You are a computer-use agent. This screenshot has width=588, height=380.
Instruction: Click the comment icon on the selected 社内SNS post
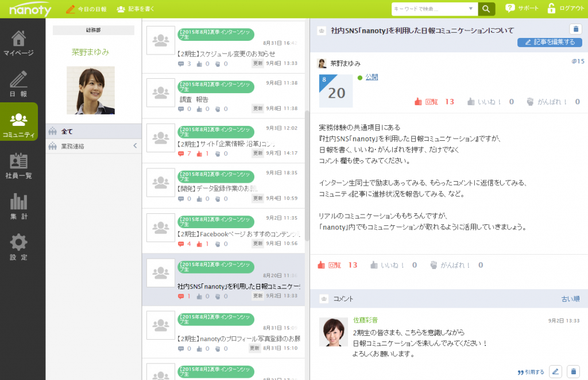click(181, 296)
